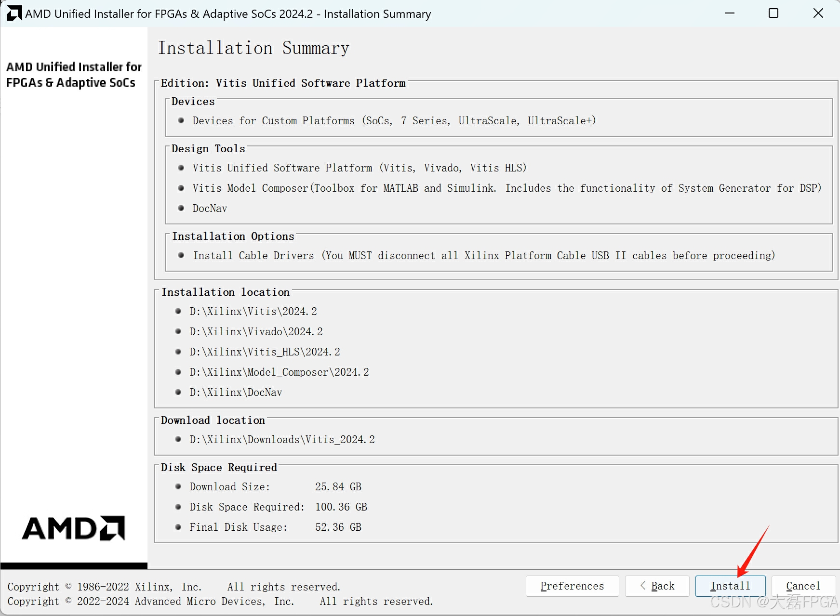Screen dimensions: 840x616
Task: Select Final Disk Usage 52.36 GB value
Action: pyautogui.click(x=338, y=527)
